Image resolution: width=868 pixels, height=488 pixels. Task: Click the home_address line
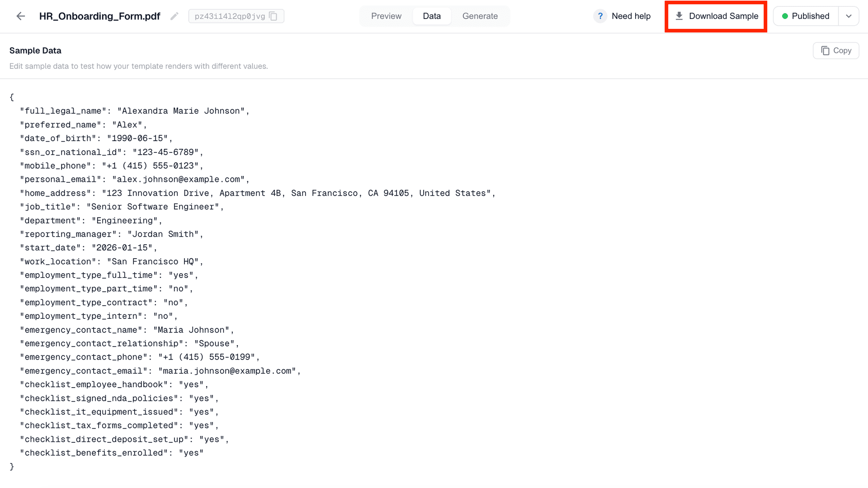tap(258, 193)
